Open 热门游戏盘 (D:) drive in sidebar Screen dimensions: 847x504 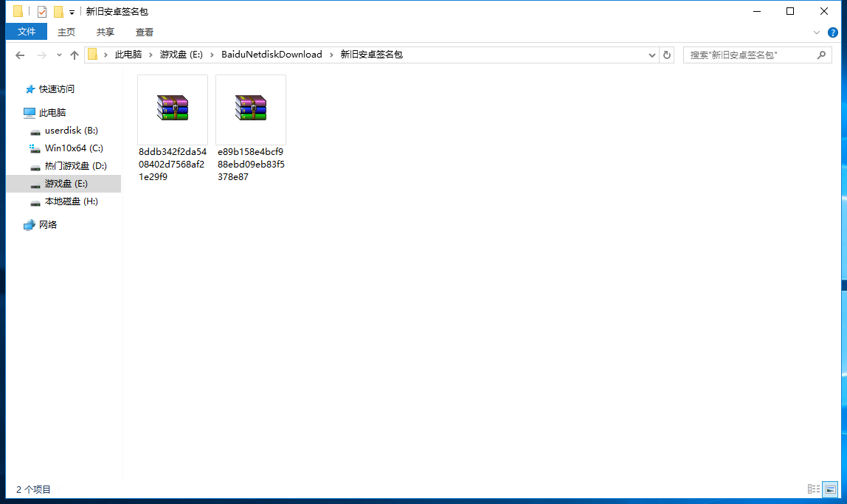click(x=75, y=166)
